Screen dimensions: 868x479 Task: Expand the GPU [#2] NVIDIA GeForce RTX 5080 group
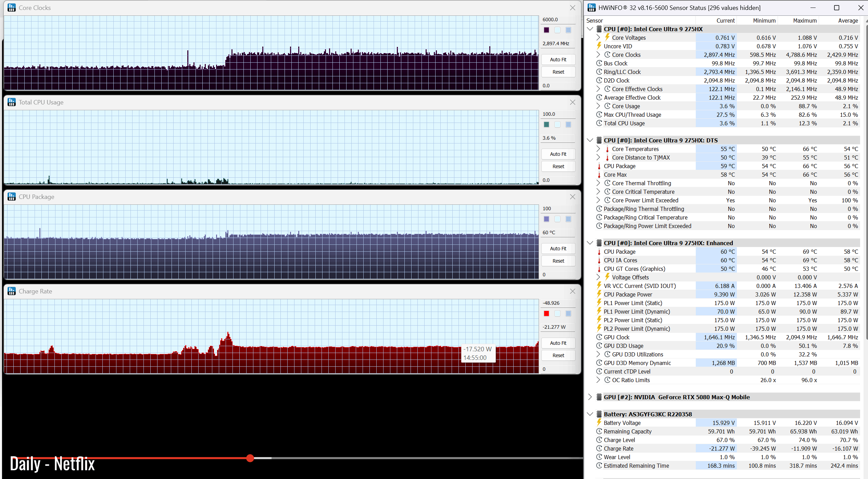point(590,397)
